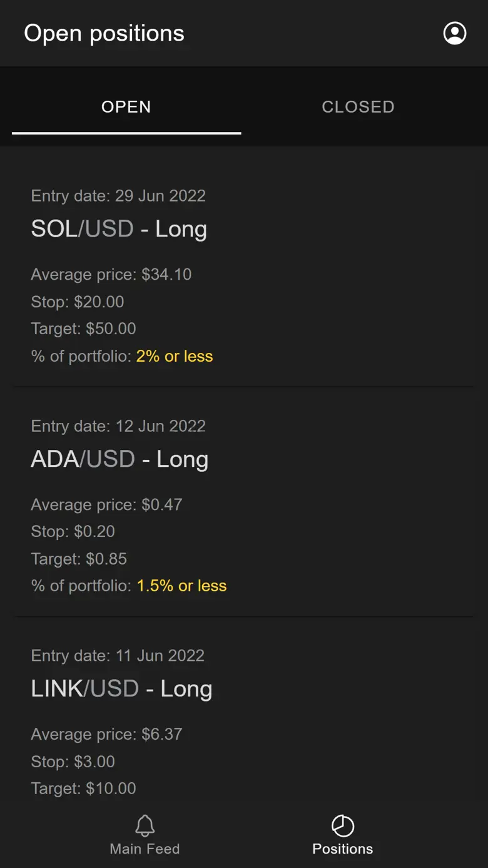This screenshot has height=868, width=488.
Task: Click the Main Feed label
Action: 145,849
